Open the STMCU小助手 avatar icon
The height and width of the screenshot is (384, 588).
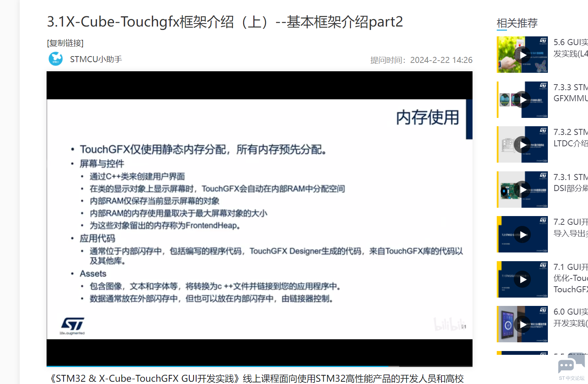[x=56, y=59]
